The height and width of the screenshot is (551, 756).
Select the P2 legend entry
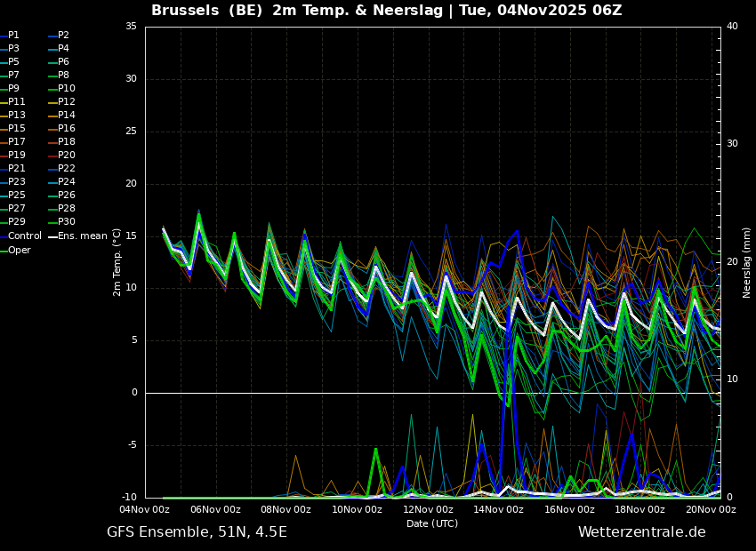63,36
